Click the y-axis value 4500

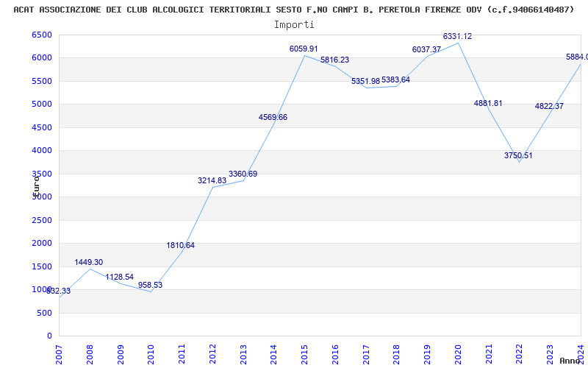[42, 127]
